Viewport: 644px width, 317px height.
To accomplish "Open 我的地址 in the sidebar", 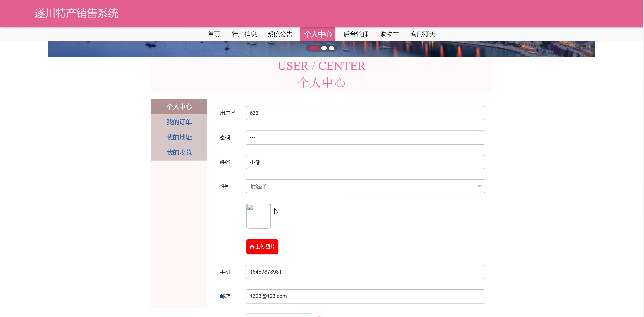I will pyautogui.click(x=179, y=137).
